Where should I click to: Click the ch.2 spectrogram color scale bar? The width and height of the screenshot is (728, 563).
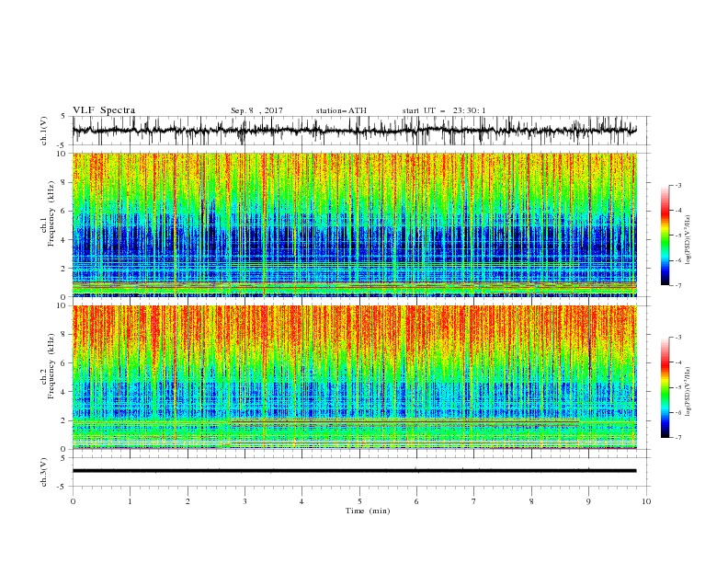665,387
